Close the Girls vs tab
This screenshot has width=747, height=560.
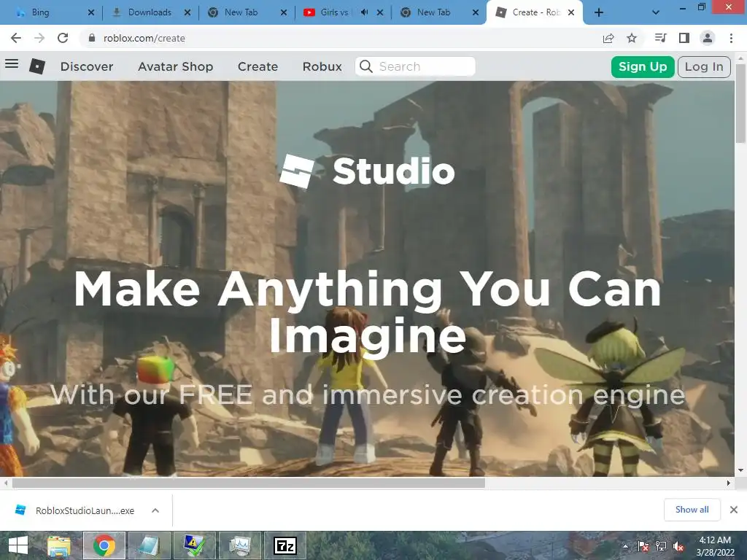[379, 12]
